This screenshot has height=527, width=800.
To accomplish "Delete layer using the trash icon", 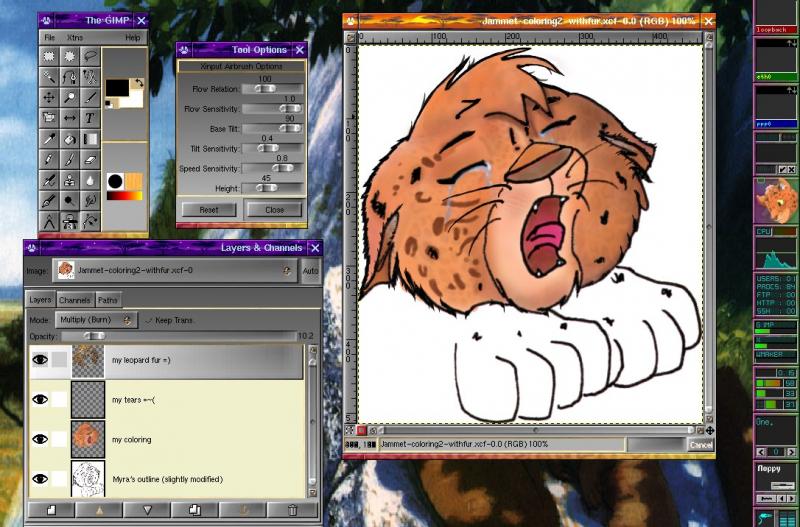I will coord(292,510).
